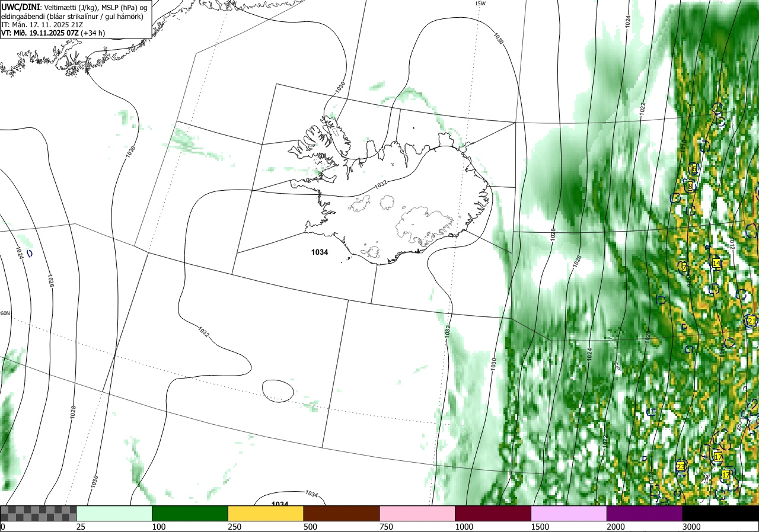The width and height of the screenshot is (759, 532).
Task: Click the brown 500–750 legend swatch
Action: [342, 513]
